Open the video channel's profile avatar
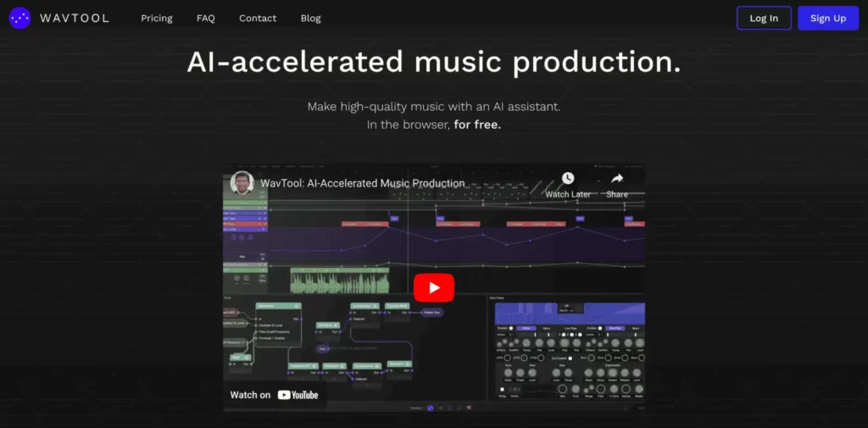 coord(242,183)
